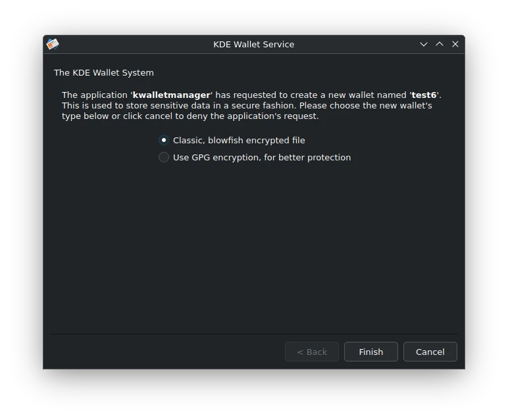The image size is (508, 420).
Task: Click the 'type below or click cancel' sentence
Action: (x=190, y=116)
